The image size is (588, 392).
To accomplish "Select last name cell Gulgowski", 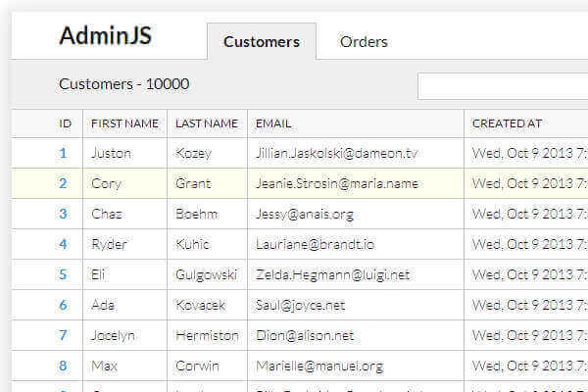I will tap(206, 274).
